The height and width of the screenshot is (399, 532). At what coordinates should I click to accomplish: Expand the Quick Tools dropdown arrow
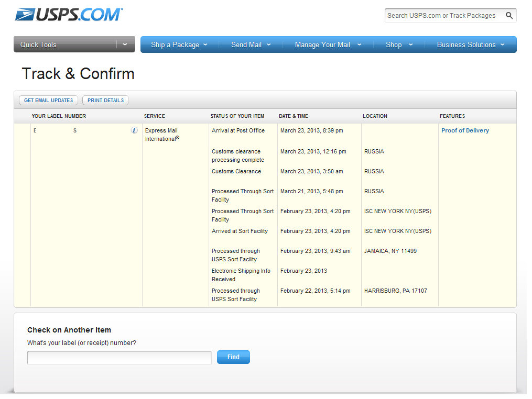[125, 45]
